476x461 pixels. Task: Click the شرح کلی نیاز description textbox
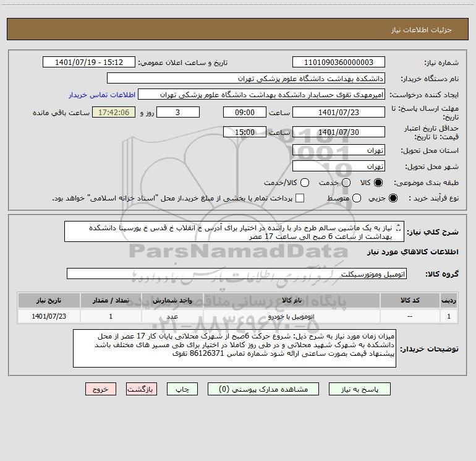pyautogui.click(x=234, y=232)
